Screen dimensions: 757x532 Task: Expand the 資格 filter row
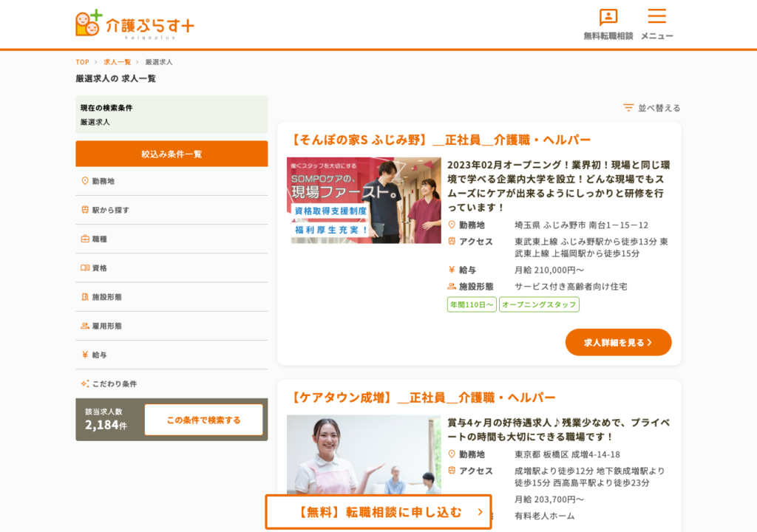click(172, 268)
